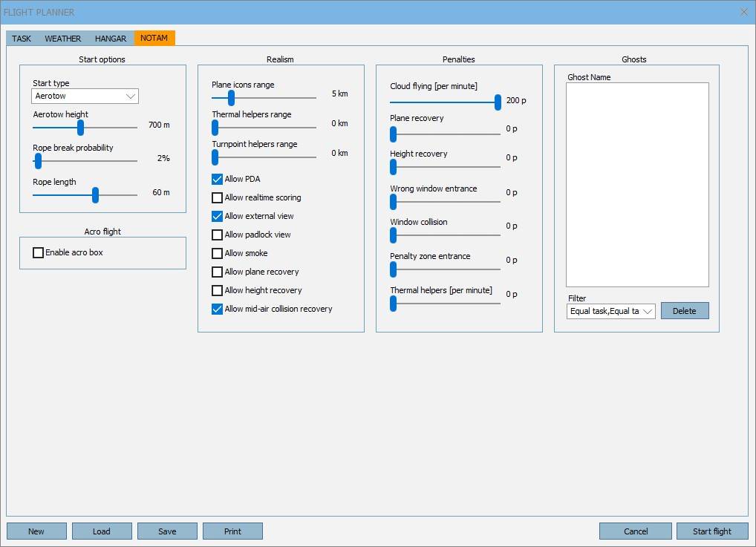Viewport: 756px width, 547px height.
Task: Switch to the TASK tab
Action: tap(22, 39)
